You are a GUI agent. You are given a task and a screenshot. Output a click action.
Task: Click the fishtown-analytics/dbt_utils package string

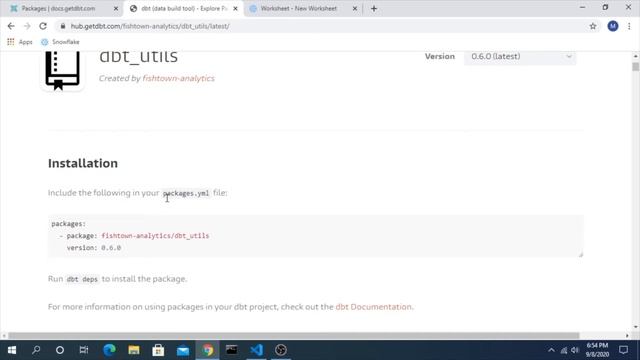(155, 236)
